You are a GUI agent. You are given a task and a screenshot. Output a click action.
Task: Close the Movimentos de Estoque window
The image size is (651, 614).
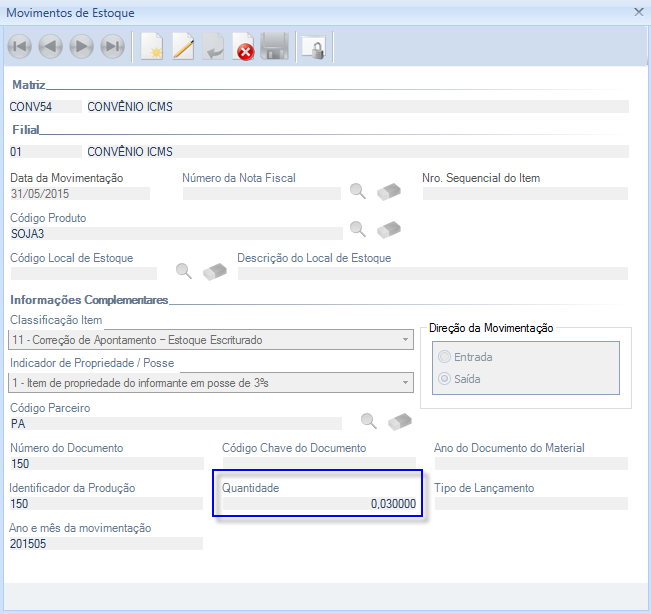click(x=639, y=12)
